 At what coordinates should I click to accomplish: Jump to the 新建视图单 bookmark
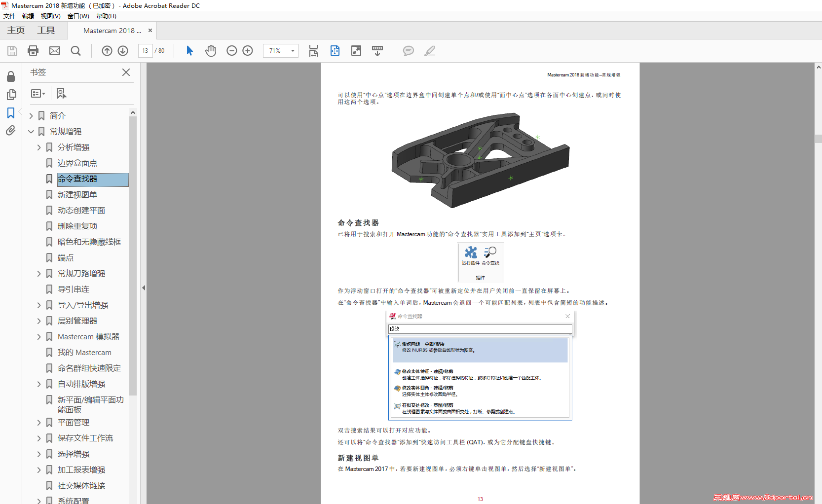[77, 195]
